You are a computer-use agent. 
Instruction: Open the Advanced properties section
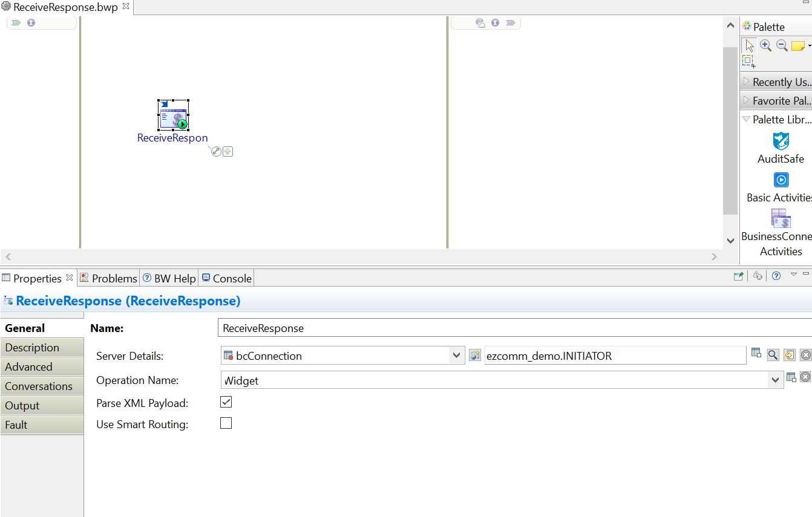coord(42,367)
